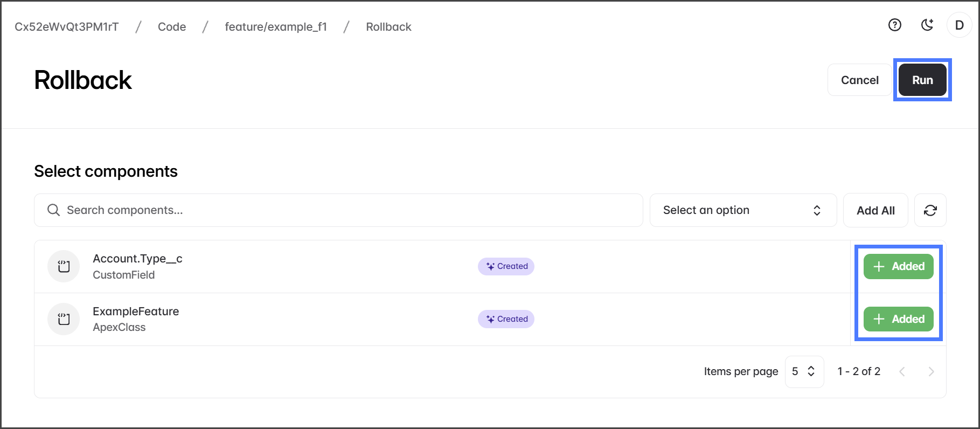Click the search magnifier icon
This screenshot has height=429, width=980.
[53, 210]
